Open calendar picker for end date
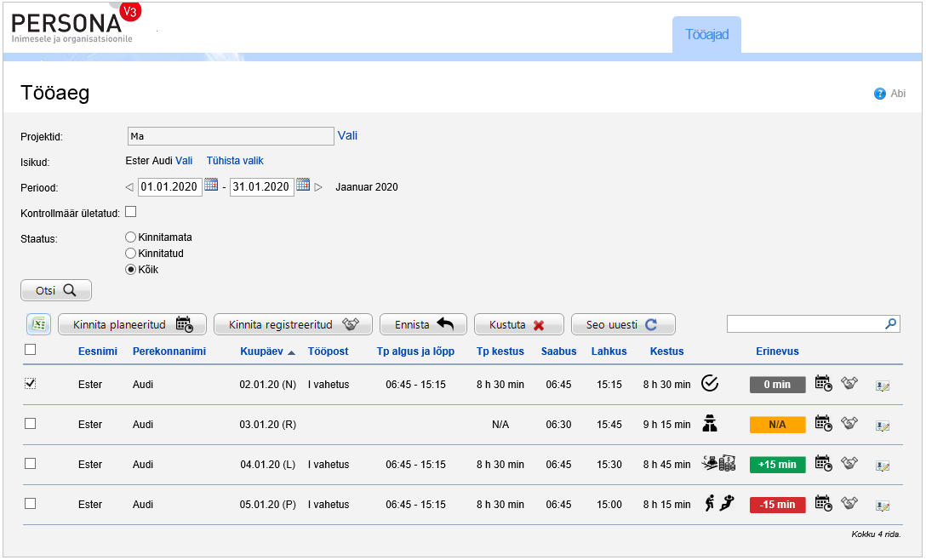 coord(303,186)
